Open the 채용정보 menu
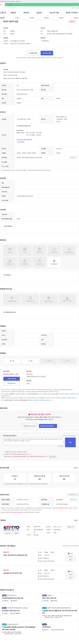The width and height of the screenshot is (79, 644). [x=13, y=13]
